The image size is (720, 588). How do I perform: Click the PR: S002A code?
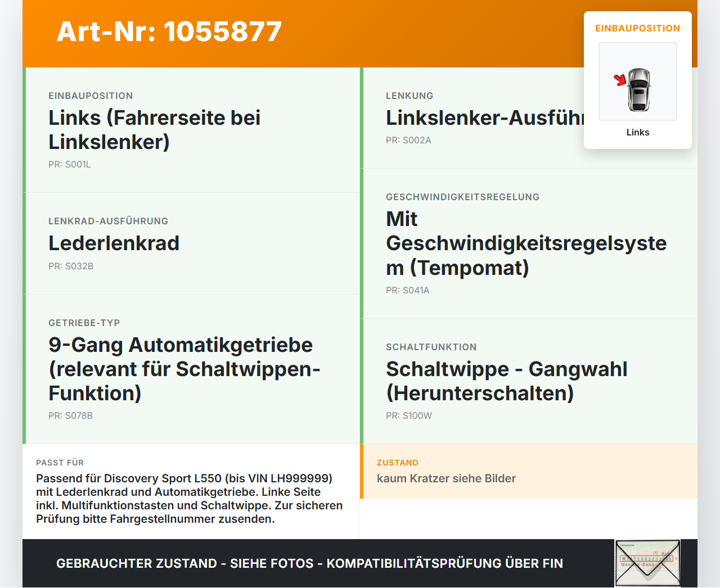408,140
